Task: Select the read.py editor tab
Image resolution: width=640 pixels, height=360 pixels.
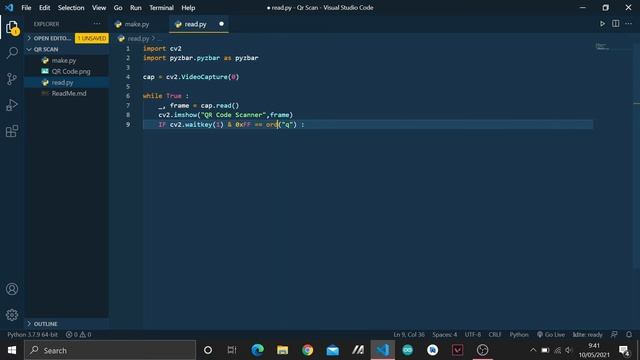Action: click(x=195, y=24)
